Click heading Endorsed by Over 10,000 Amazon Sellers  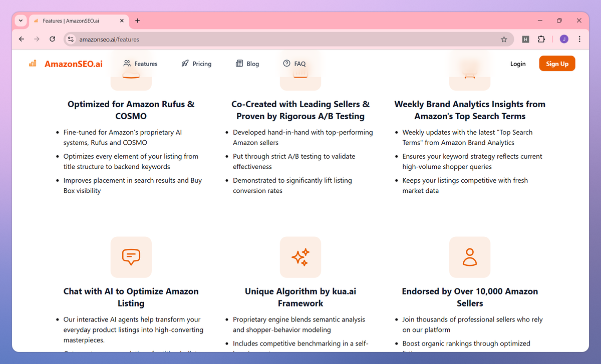point(470,297)
